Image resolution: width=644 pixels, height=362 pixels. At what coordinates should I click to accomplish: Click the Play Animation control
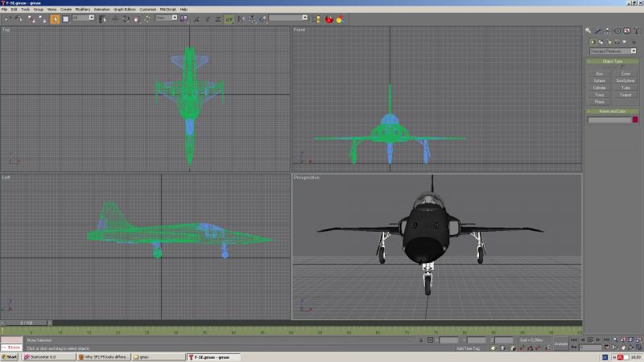590,339
